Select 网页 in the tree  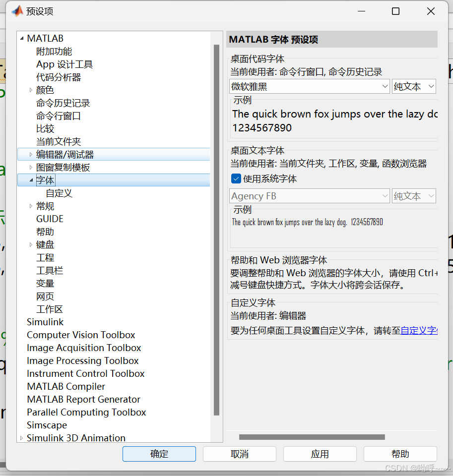45,297
